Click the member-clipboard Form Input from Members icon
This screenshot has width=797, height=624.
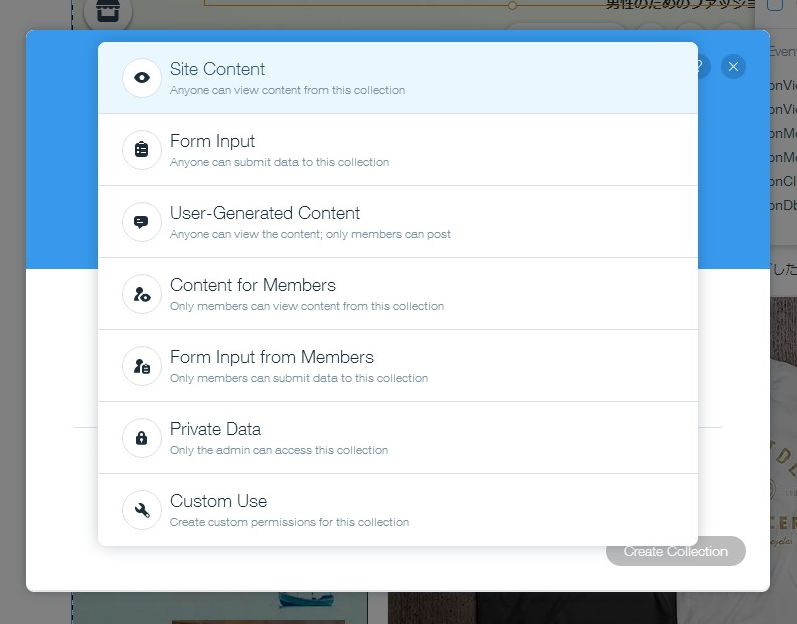tap(142, 366)
